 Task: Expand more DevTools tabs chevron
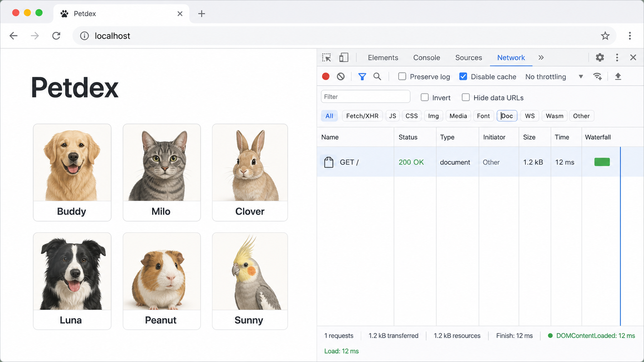tap(541, 58)
